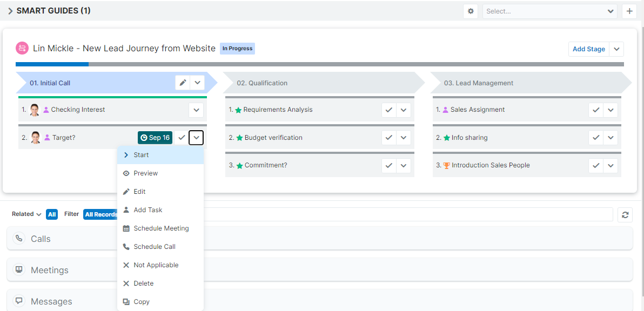
Task: Select Not Applicable in the context menu
Action: tap(155, 265)
